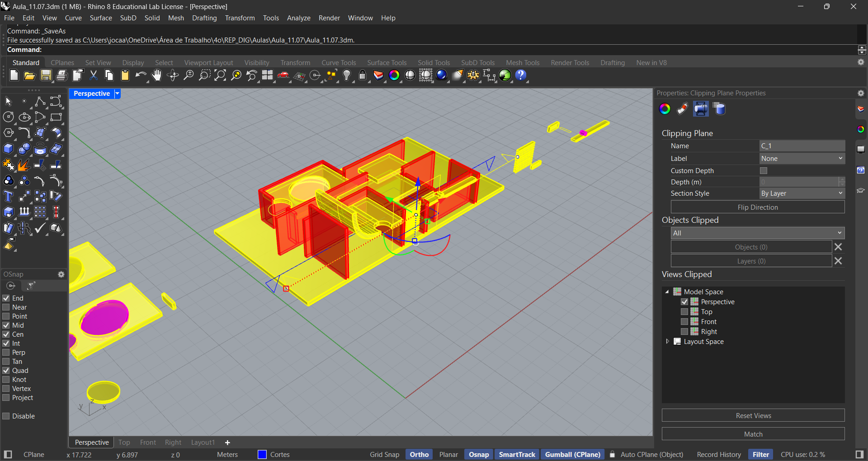
Task: Enable the Perp osnap checkbox
Action: (6, 353)
